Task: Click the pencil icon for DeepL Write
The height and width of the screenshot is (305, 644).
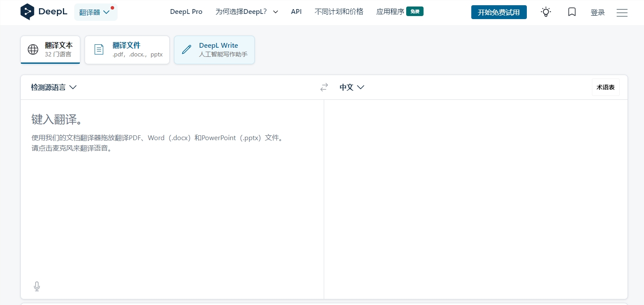Action: (187, 49)
